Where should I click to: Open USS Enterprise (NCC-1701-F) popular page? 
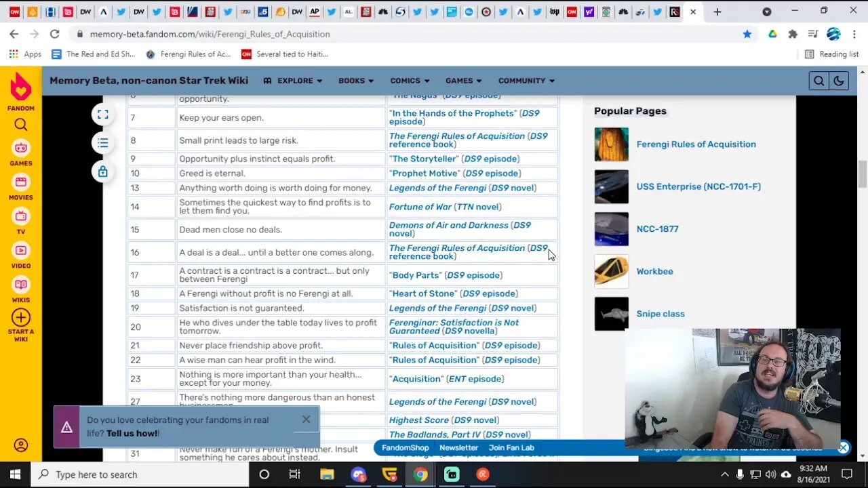click(698, 186)
